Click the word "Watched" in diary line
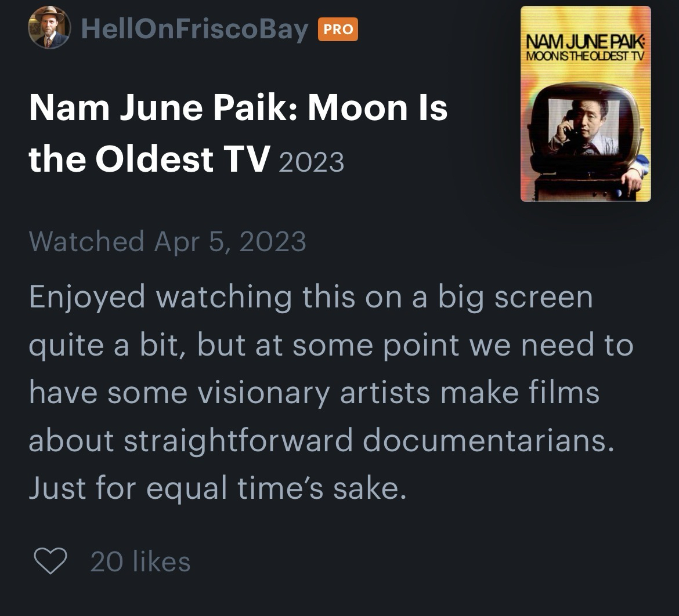The image size is (679, 616). point(86,241)
